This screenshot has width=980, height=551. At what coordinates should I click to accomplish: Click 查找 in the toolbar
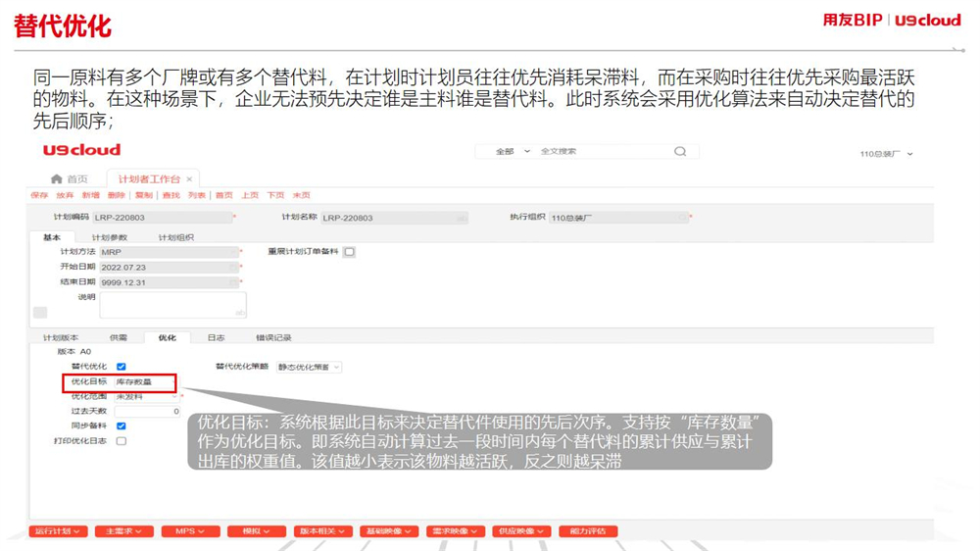171,196
